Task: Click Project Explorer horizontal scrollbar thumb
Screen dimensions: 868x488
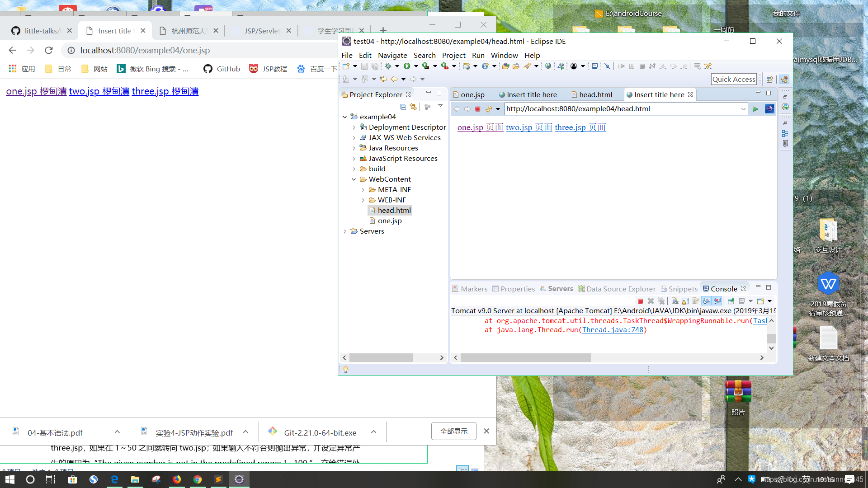Action: [x=381, y=358]
